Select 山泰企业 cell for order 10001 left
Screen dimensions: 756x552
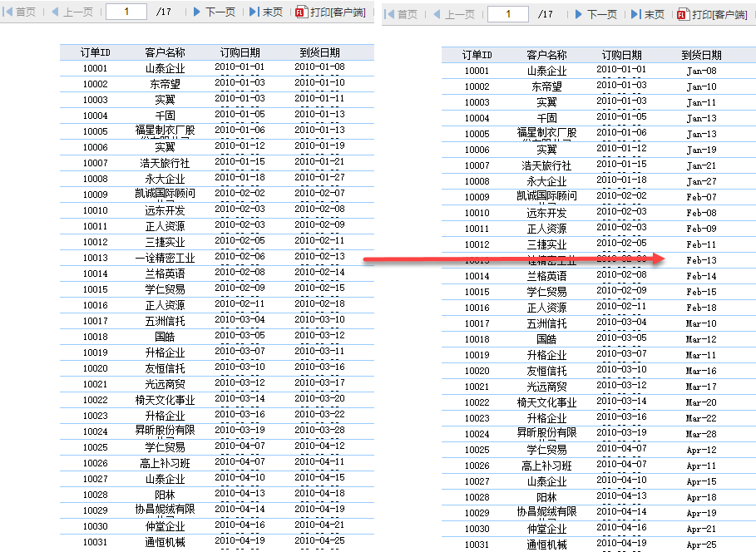[165, 68]
